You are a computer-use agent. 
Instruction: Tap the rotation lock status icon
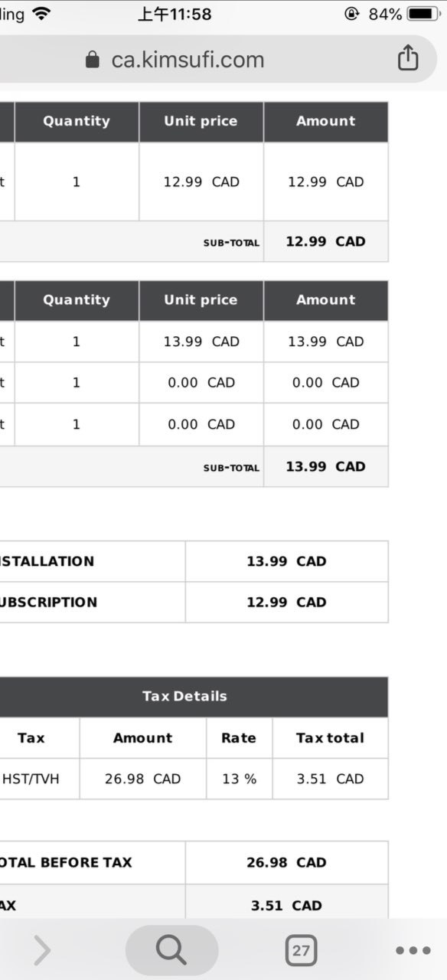click(352, 14)
